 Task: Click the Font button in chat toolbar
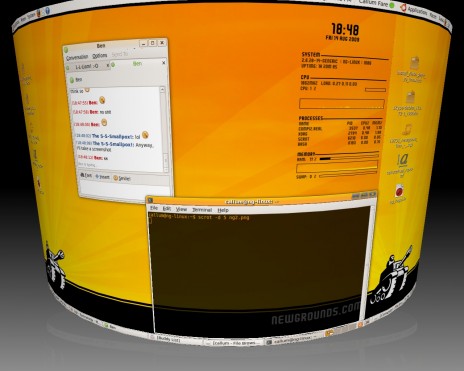point(86,175)
